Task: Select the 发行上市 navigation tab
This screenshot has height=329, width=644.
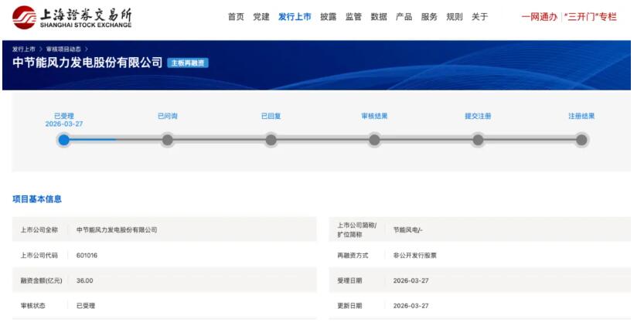Action: coord(295,17)
